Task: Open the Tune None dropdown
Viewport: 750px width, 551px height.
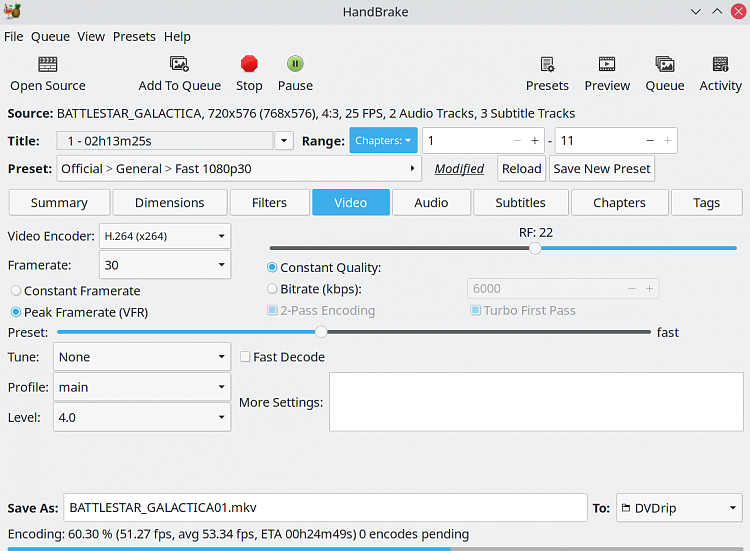Action: [x=142, y=357]
